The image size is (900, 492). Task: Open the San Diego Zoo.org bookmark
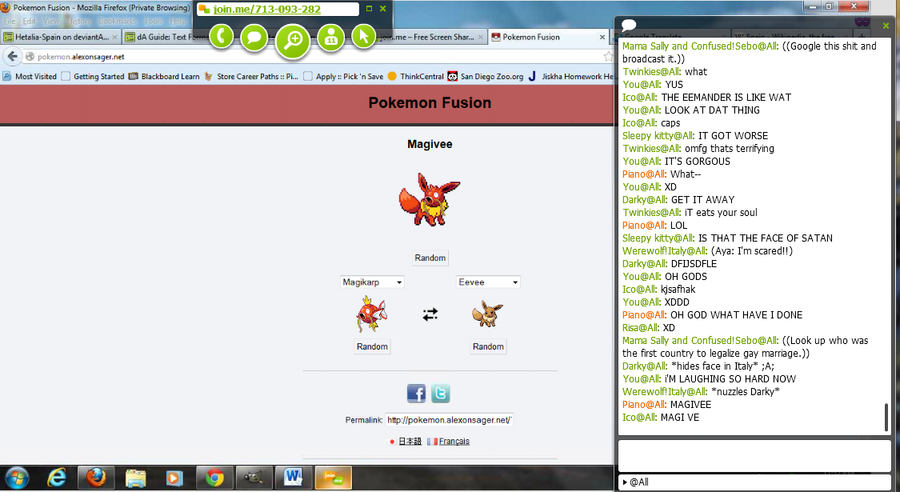click(x=486, y=76)
